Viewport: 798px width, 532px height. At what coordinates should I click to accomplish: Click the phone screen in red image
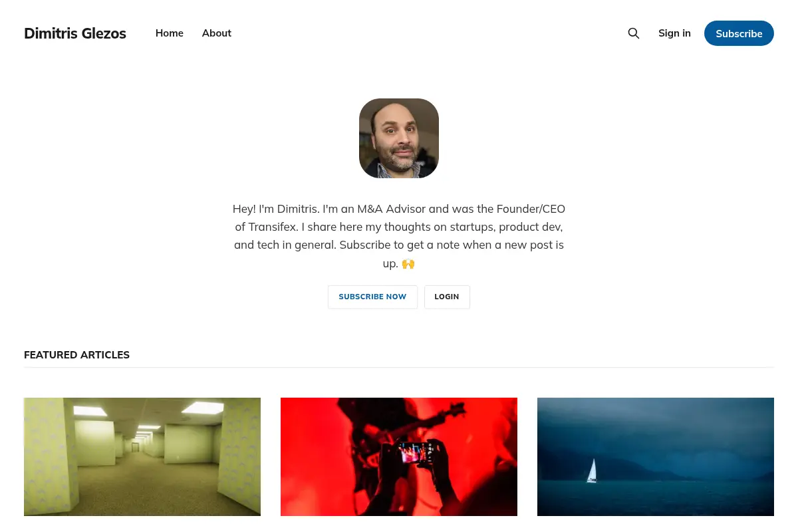click(416, 454)
